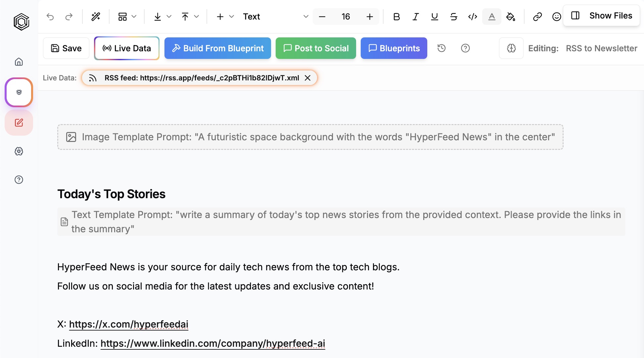Open the emoji picker smiley icon
This screenshot has height=358, width=644.
[x=557, y=17]
